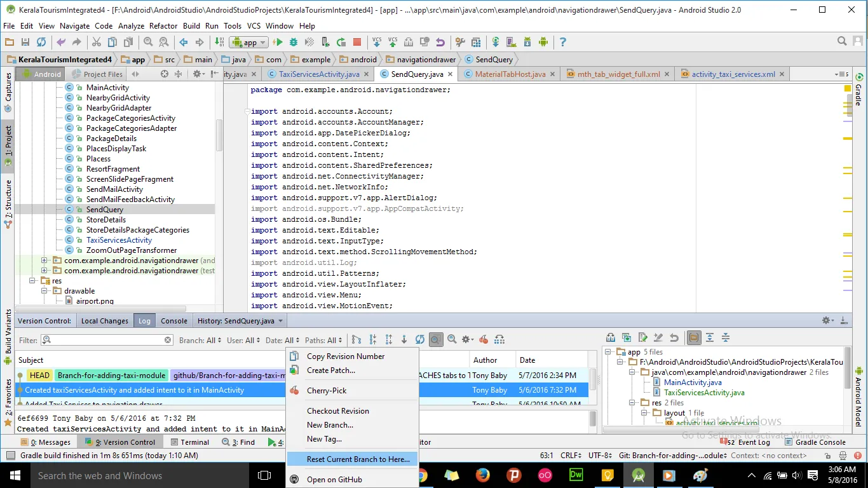Viewport: 868px width, 488px height.
Task: Click the Undo arrow in main toolbar
Action: [61, 43]
